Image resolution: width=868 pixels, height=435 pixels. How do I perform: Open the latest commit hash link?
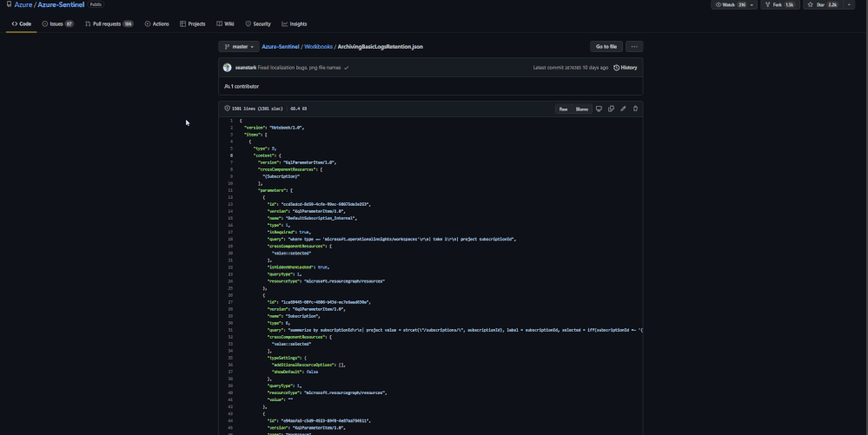click(x=573, y=68)
